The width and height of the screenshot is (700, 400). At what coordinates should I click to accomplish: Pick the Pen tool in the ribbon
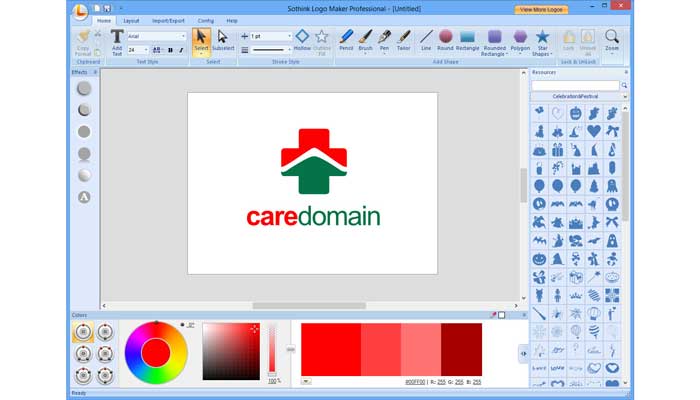384,40
